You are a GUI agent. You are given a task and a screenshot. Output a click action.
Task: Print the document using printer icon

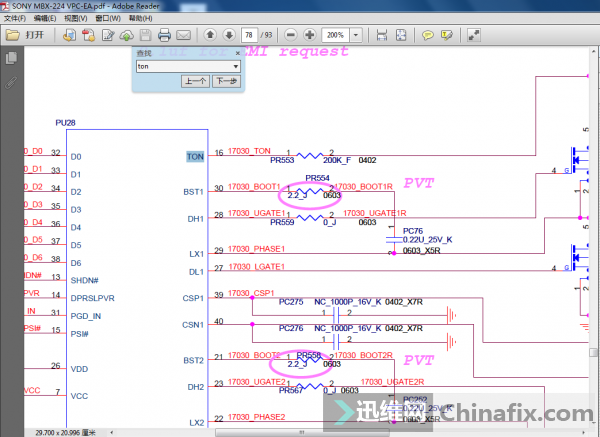164,35
